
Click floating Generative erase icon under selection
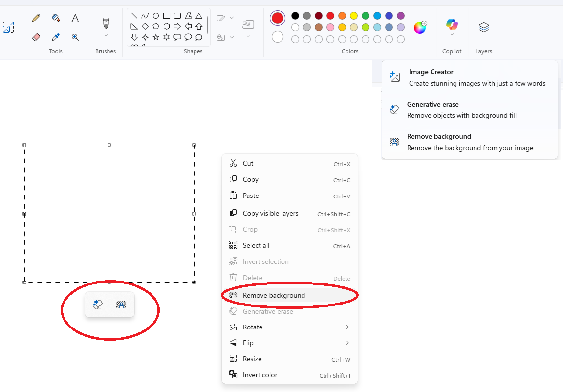[x=98, y=305]
